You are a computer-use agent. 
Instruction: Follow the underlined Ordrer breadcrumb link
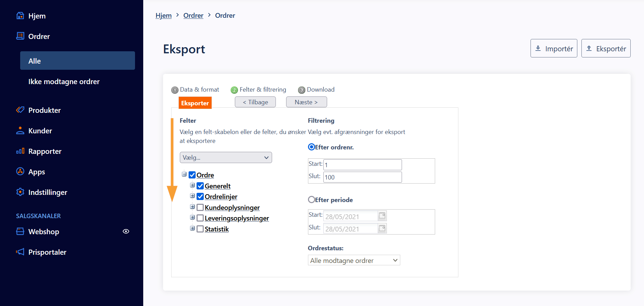tap(193, 15)
